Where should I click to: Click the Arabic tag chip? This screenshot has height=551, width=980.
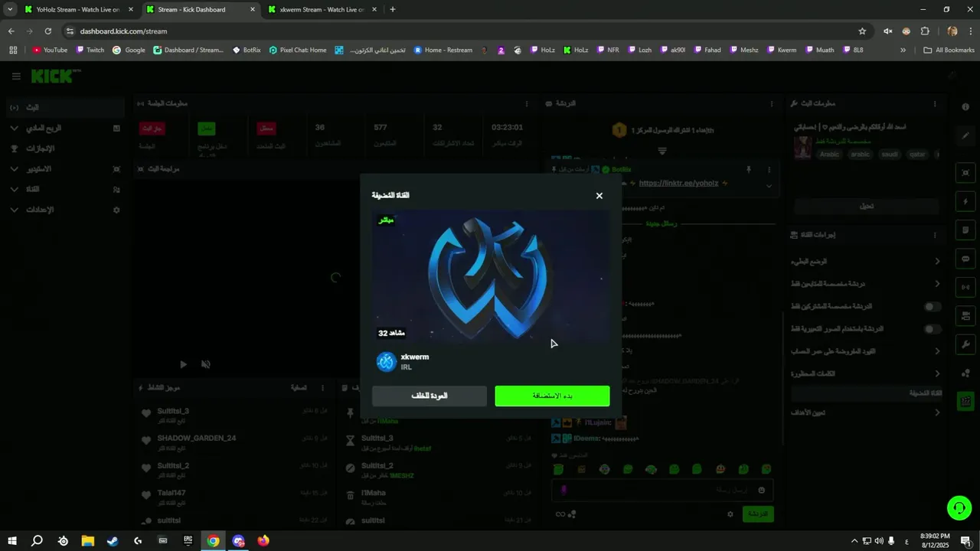[829, 154]
